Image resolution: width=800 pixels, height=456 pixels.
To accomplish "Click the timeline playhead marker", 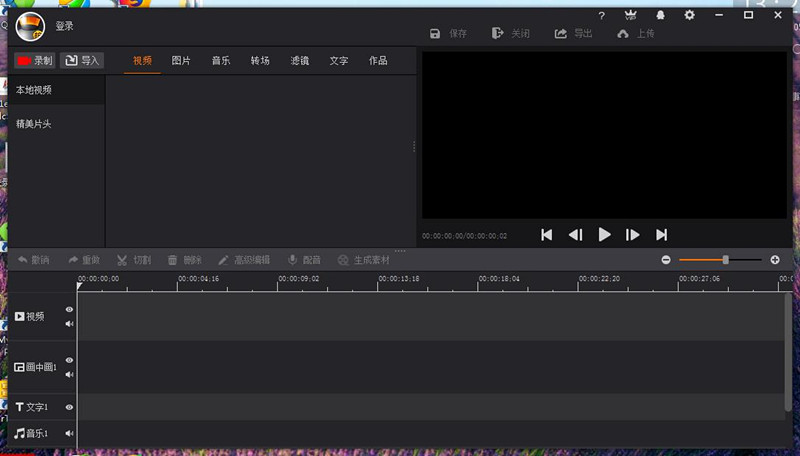I will tap(80, 287).
